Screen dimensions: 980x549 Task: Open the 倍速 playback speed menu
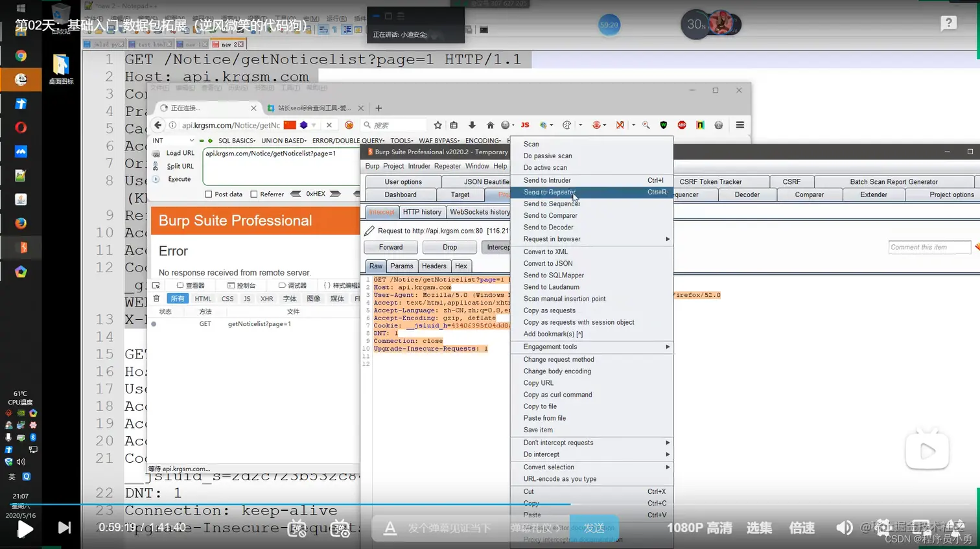pos(802,528)
